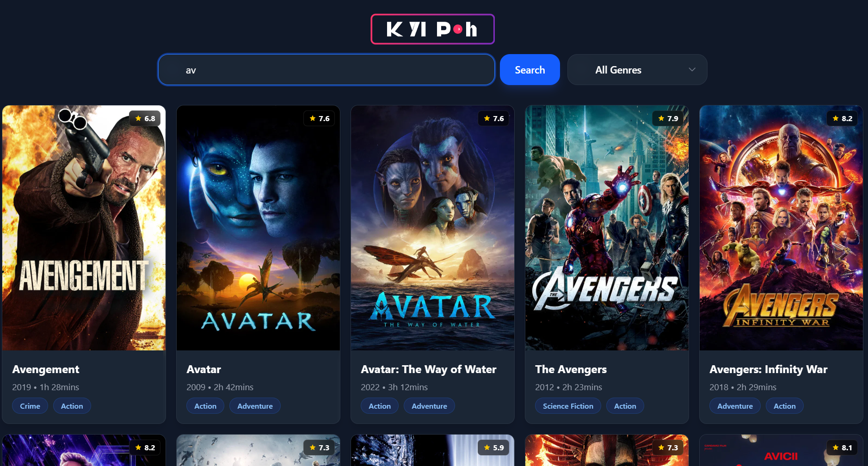Viewport: 868px width, 466px height.
Task: Click '2022 • 3h 12mins' text
Action: 394,387
